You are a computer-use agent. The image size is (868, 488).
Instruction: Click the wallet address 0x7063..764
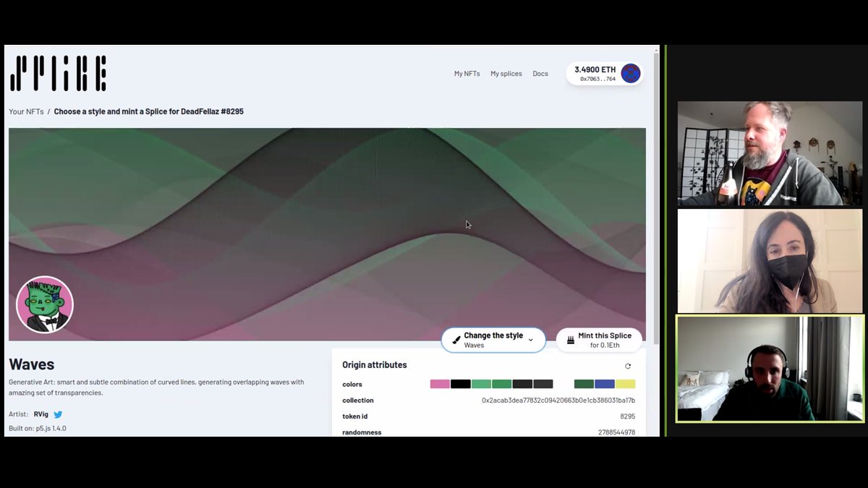(598, 79)
